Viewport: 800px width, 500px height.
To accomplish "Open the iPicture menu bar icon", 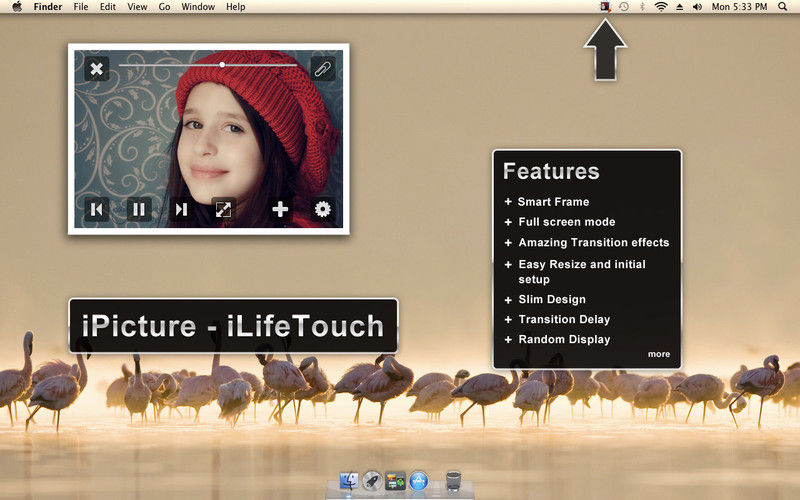I will [605, 7].
